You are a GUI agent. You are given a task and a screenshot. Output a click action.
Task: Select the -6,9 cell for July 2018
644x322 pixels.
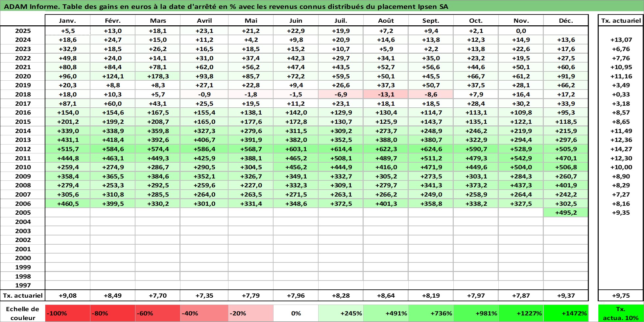click(341, 94)
